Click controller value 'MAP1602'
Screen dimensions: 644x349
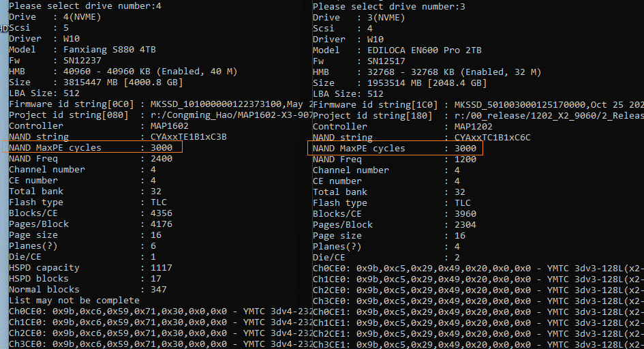pyautogui.click(x=169, y=125)
